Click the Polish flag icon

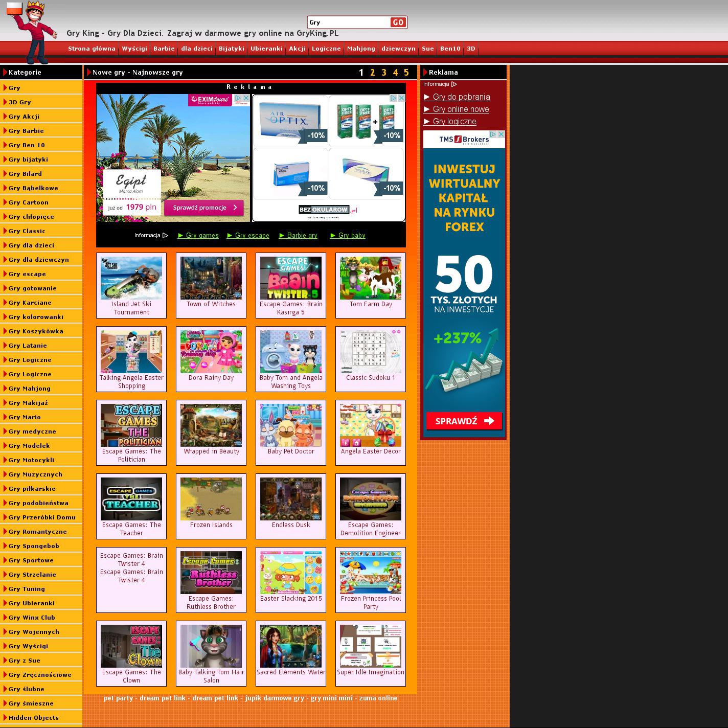pyautogui.click(x=14, y=8)
